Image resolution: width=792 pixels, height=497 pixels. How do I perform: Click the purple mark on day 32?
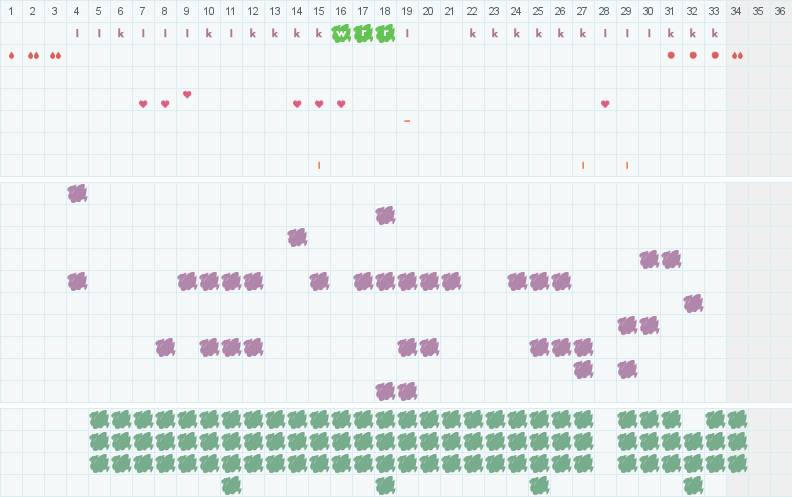[x=693, y=303]
